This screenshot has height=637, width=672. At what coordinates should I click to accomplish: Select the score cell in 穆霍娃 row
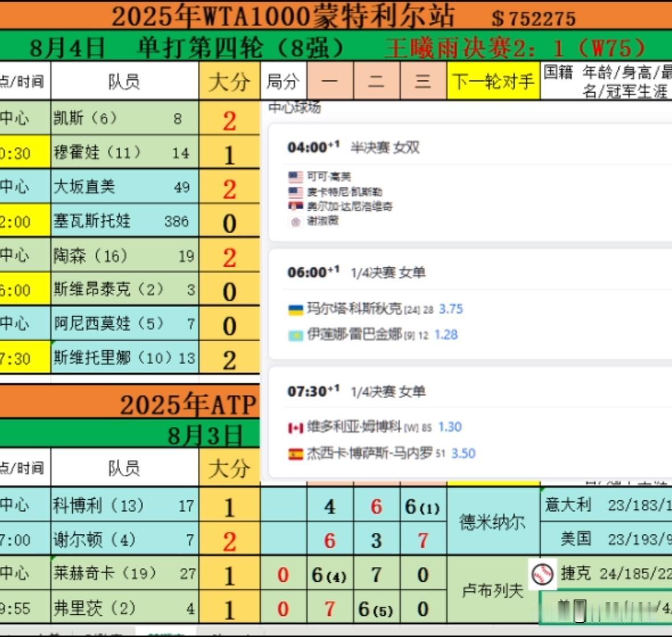(x=229, y=153)
